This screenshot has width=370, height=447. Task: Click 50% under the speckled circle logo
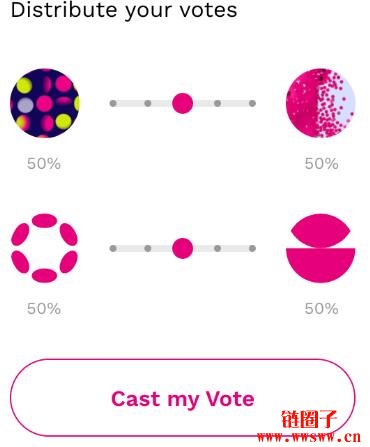[x=322, y=164]
